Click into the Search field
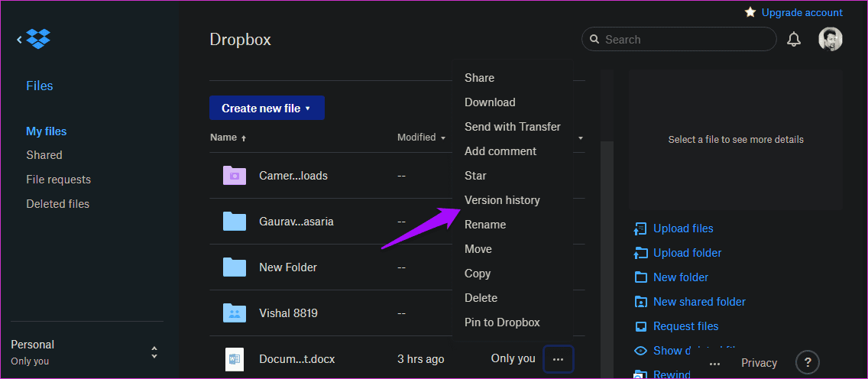Image resolution: width=868 pixels, height=379 pixels. [679, 39]
